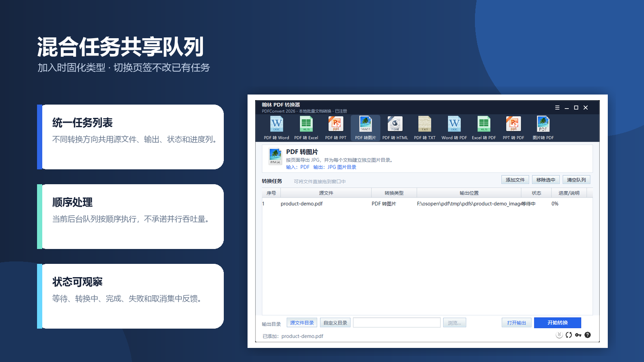The height and width of the screenshot is (362, 644).
Task: Open help via question mark icon
Action: (x=588, y=335)
